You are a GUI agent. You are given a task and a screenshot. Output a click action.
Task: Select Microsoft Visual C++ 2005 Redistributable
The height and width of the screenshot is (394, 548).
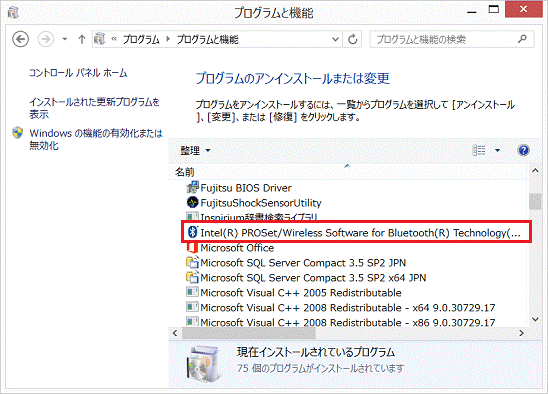301,293
